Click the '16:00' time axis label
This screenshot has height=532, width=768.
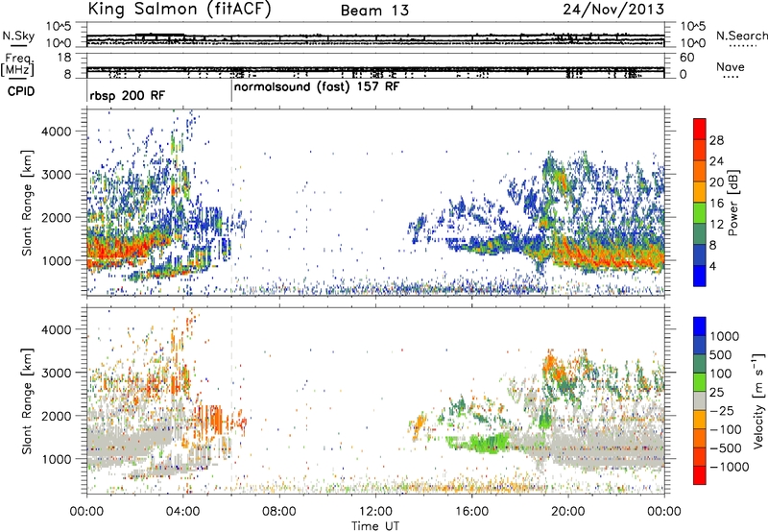[x=471, y=512]
